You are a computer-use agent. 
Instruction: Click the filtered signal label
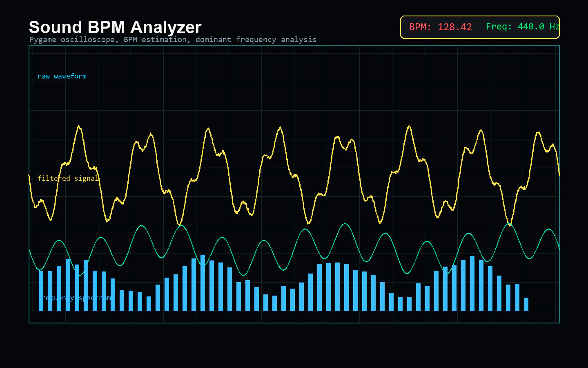point(68,178)
